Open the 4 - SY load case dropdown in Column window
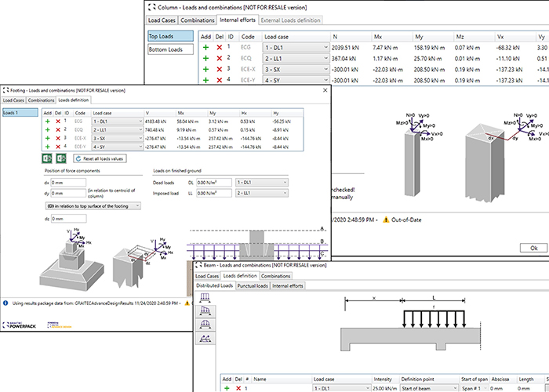The width and height of the screenshot is (549, 392). point(296,80)
